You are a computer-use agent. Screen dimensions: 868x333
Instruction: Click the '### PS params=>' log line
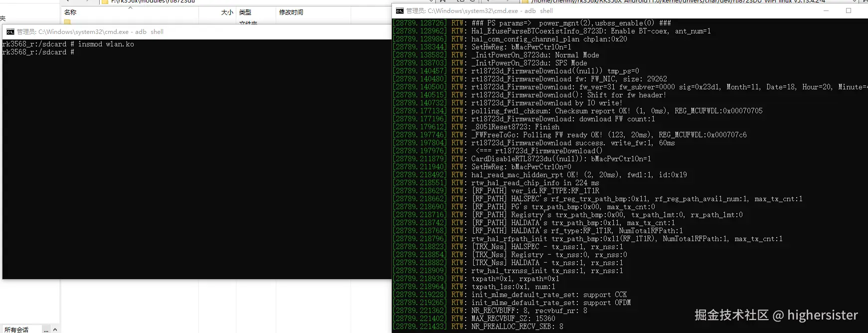tap(532, 23)
